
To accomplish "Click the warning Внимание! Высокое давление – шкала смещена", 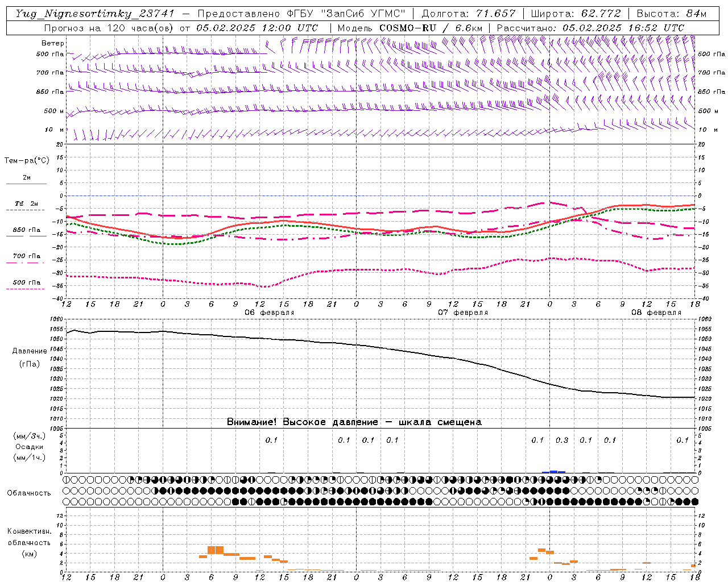I will pyautogui.click(x=354, y=422).
